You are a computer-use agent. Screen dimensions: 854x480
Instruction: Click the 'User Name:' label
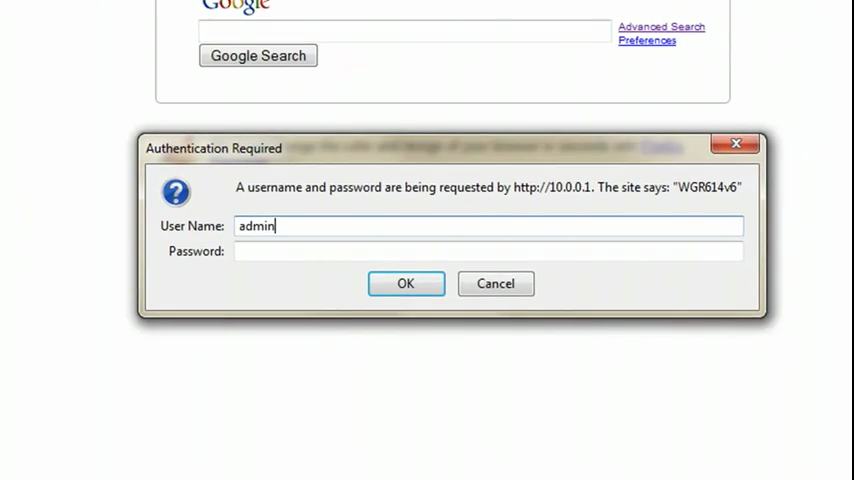point(192,226)
